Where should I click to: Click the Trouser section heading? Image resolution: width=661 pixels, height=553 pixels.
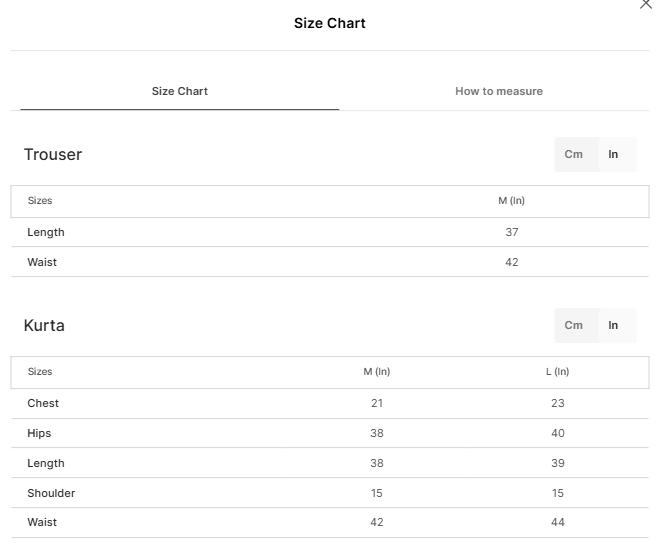coord(53,155)
